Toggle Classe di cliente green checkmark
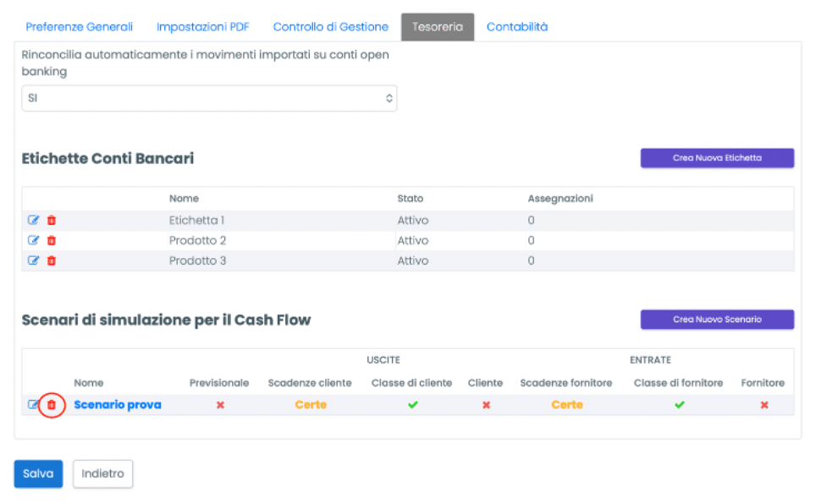The height and width of the screenshot is (504, 816). 412,405
